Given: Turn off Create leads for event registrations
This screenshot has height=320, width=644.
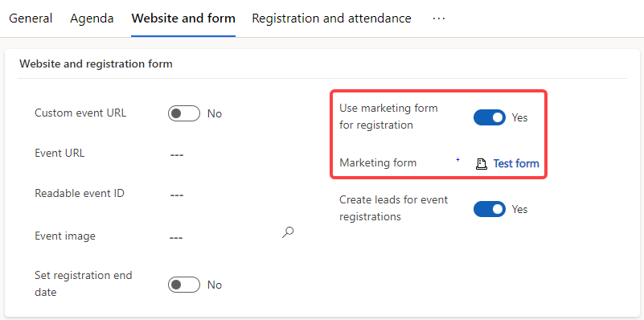Looking at the screenshot, I should coord(489,209).
